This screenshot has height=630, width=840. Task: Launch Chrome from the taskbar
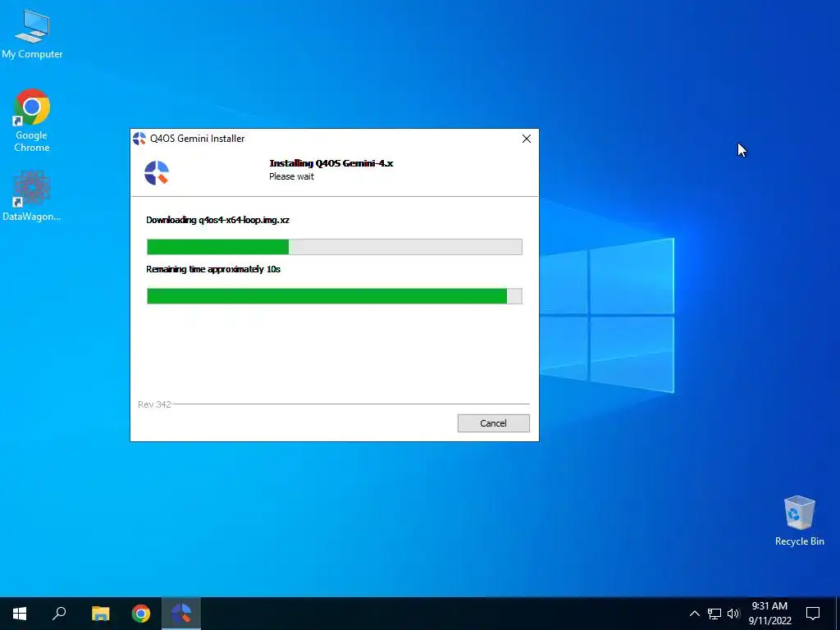[141, 614]
